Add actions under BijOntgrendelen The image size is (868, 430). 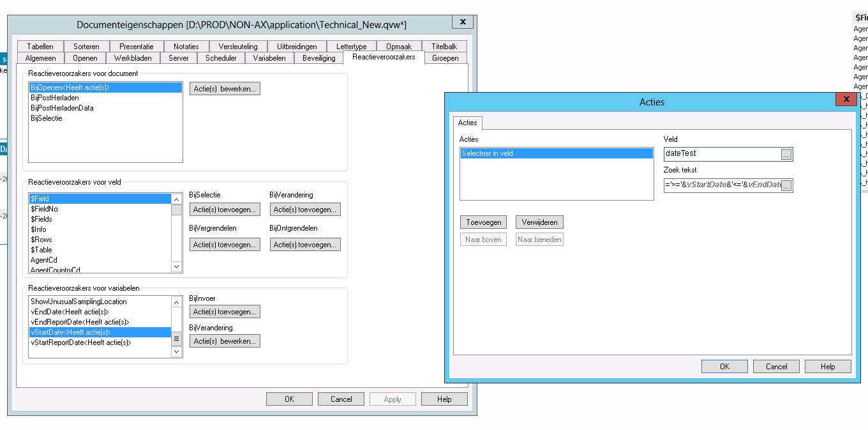tap(305, 245)
